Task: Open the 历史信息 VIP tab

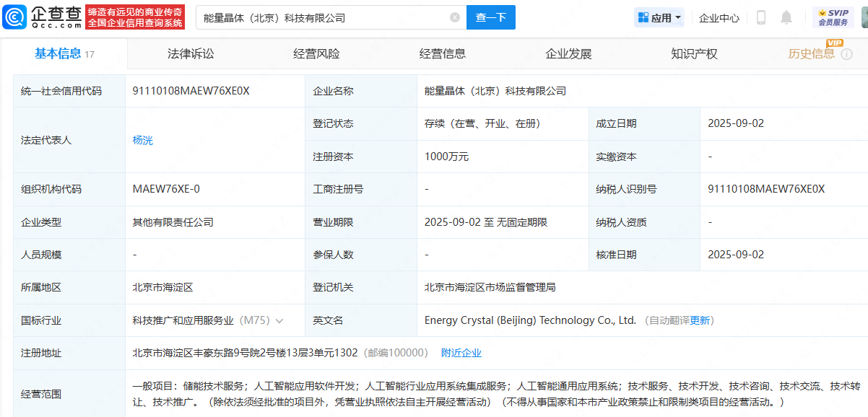Action: pyautogui.click(x=811, y=54)
